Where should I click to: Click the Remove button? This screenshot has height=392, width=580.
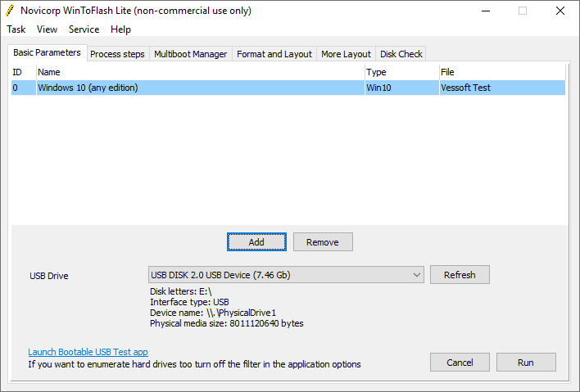point(323,242)
